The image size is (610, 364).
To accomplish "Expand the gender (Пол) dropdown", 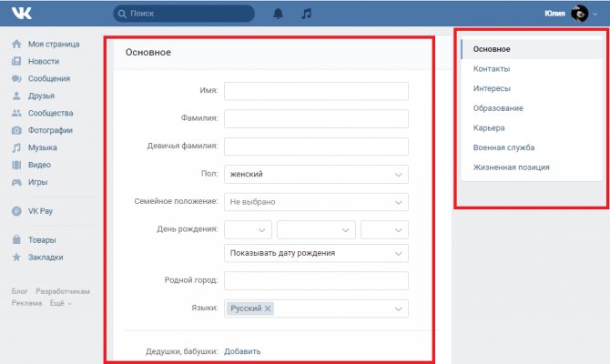I will [316, 174].
